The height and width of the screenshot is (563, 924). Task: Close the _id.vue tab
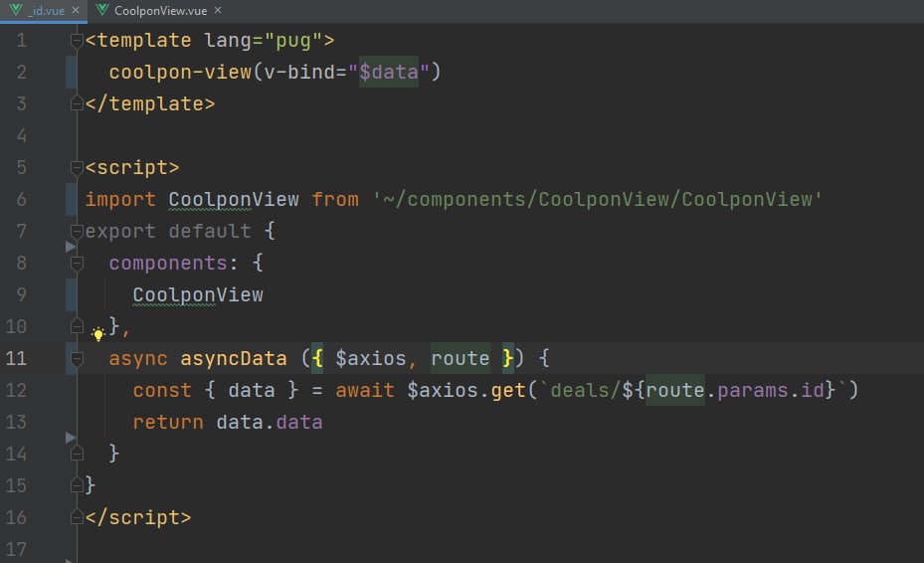click(76, 10)
